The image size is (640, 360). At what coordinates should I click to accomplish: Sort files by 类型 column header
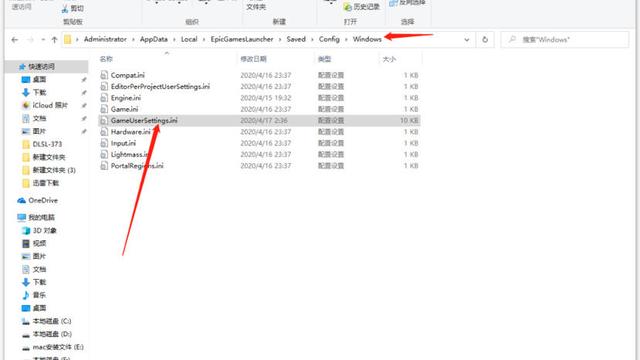tap(324, 59)
